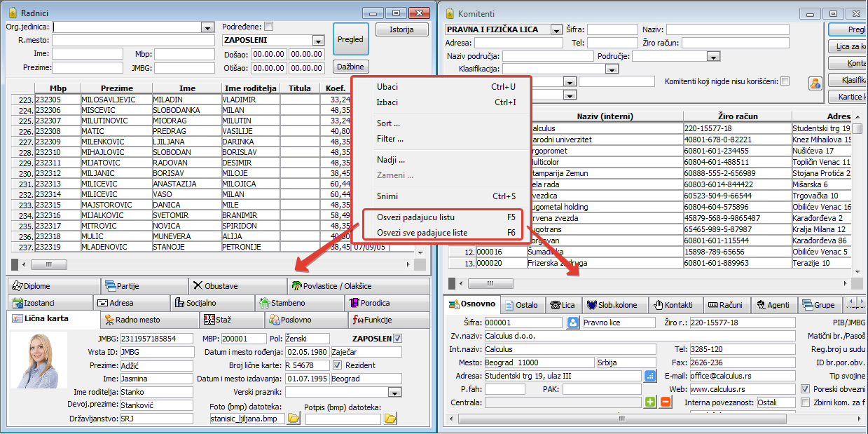Click the blue person icon next to Šifra
Image resolution: width=868 pixels, height=434 pixels.
[573, 323]
